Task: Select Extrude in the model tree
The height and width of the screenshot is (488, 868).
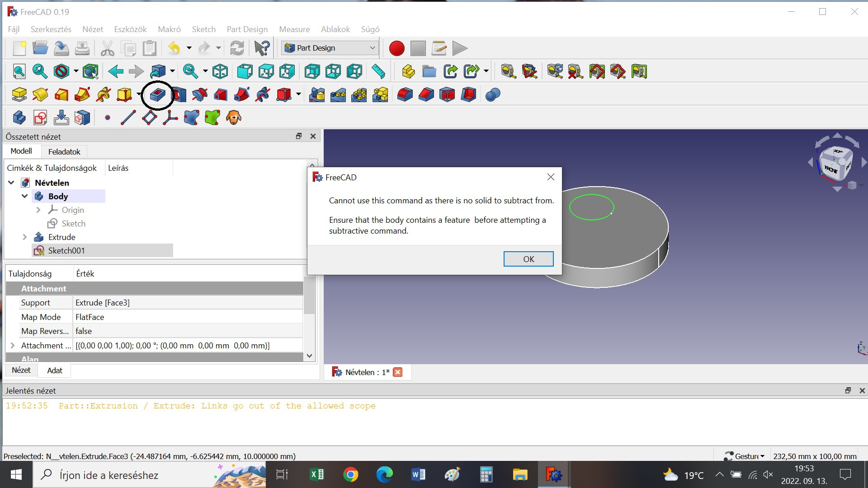Action: tap(62, 237)
